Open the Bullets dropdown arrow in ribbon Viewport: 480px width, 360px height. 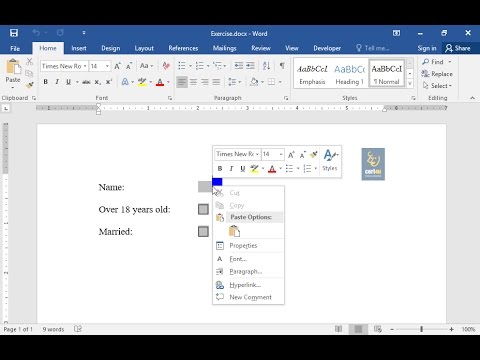(x=190, y=66)
